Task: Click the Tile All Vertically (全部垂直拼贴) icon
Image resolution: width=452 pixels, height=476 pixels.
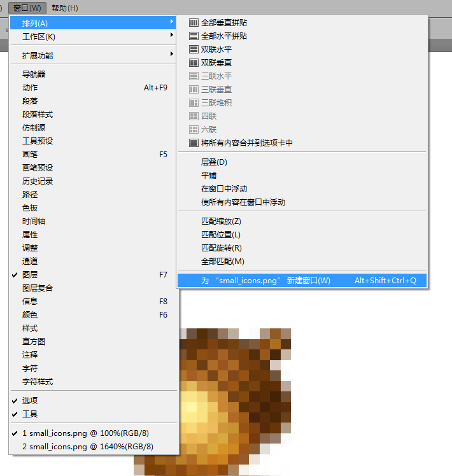Action: point(194,23)
